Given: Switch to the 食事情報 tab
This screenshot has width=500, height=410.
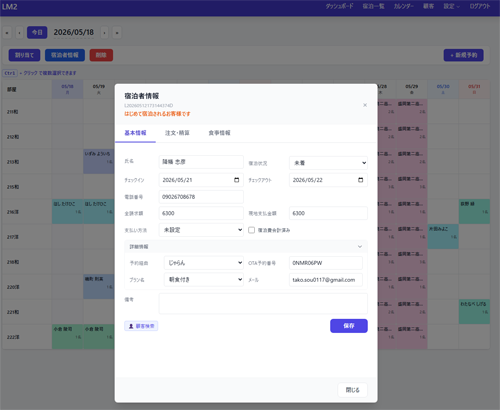Looking at the screenshot, I should click(x=219, y=133).
